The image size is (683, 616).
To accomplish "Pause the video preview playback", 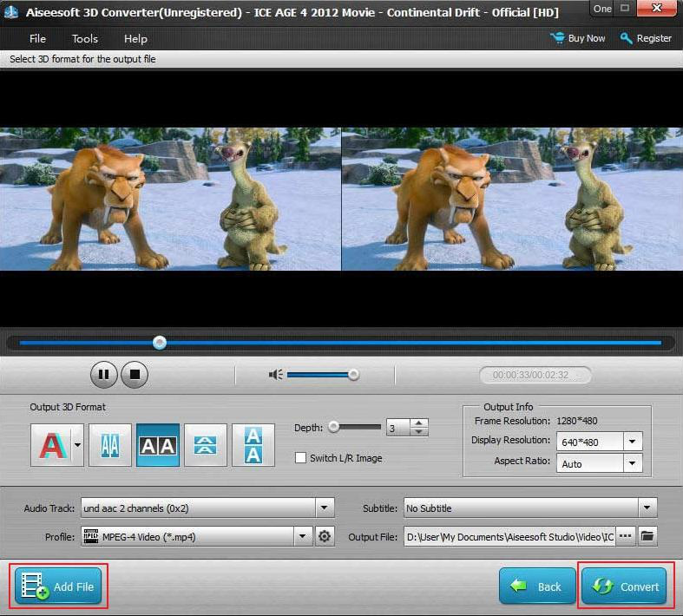I will click(x=103, y=375).
